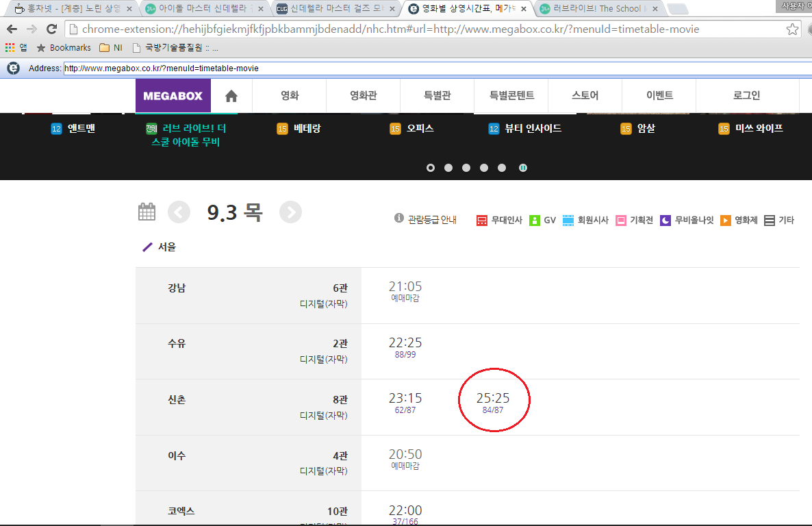The width and height of the screenshot is (812, 526).
Task: Click the 서울 region heading
Action: [x=167, y=247]
